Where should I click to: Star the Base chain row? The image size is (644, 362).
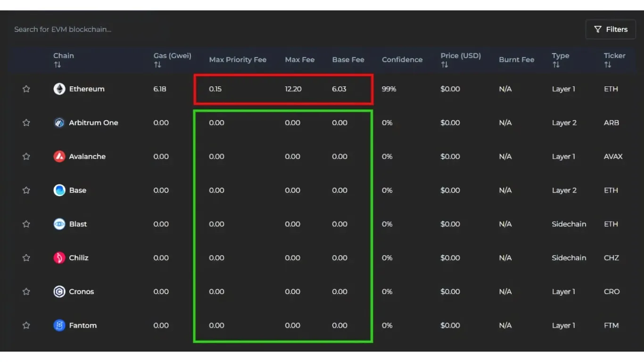26,190
